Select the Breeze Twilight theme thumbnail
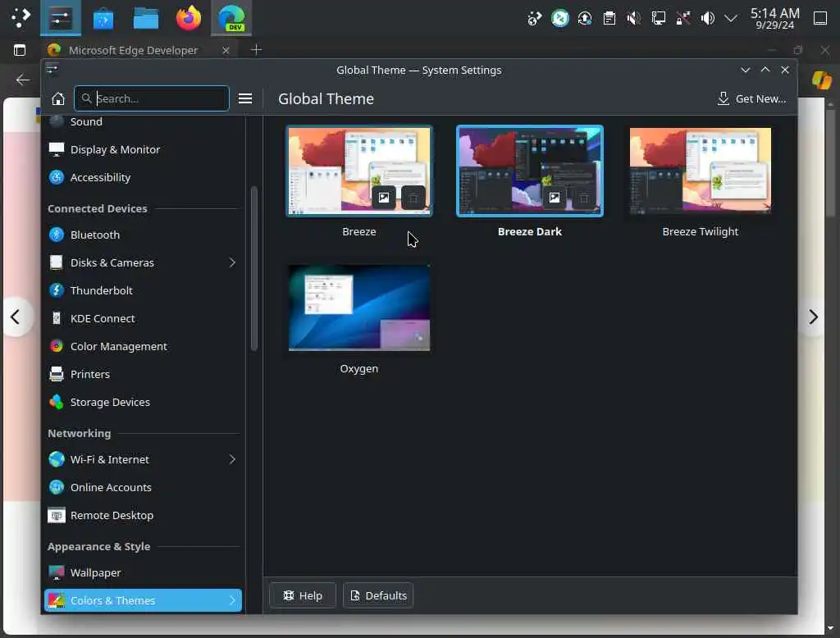 (x=701, y=171)
